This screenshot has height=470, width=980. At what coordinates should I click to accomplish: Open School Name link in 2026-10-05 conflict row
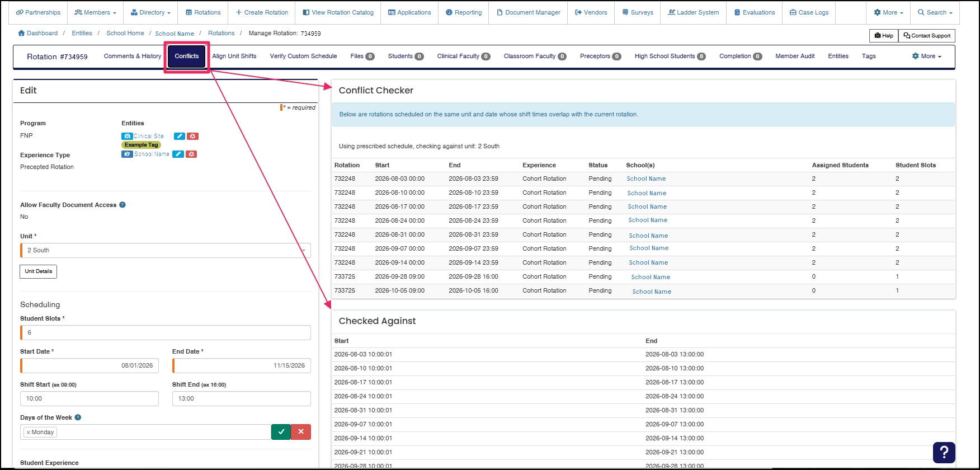(652, 292)
